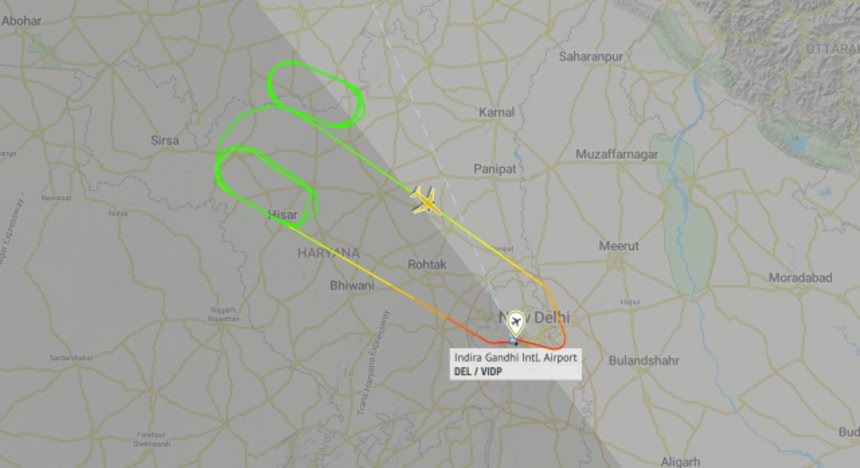
Task: Select the Bulandshahr city label
Action: click(x=644, y=360)
